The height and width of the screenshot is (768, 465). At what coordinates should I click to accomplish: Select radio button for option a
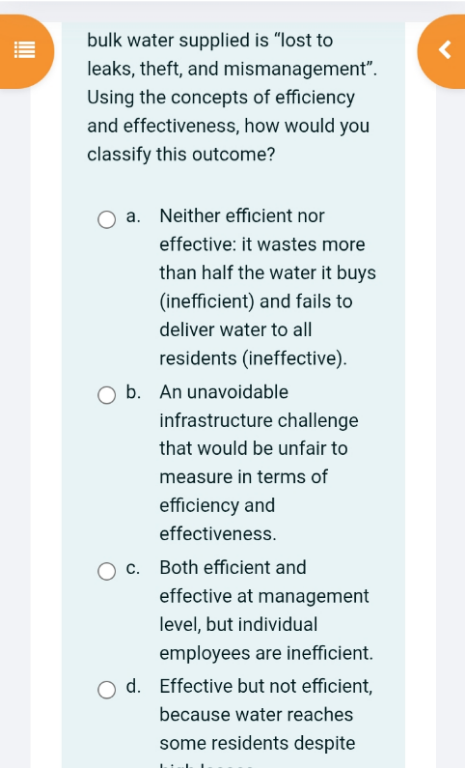(107, 219)
